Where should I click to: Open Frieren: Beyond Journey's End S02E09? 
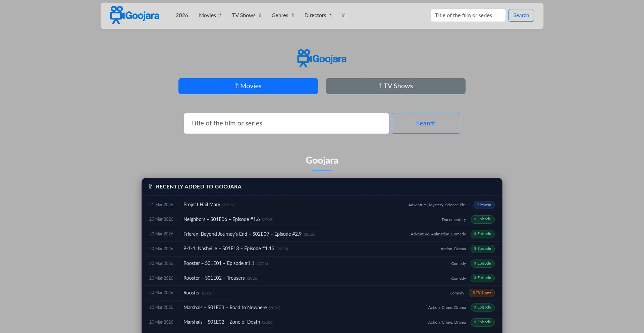[x=243, y=234]
